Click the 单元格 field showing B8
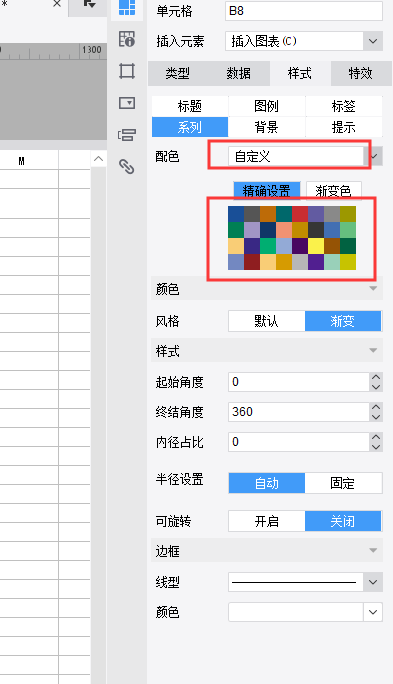 [304, 11]
